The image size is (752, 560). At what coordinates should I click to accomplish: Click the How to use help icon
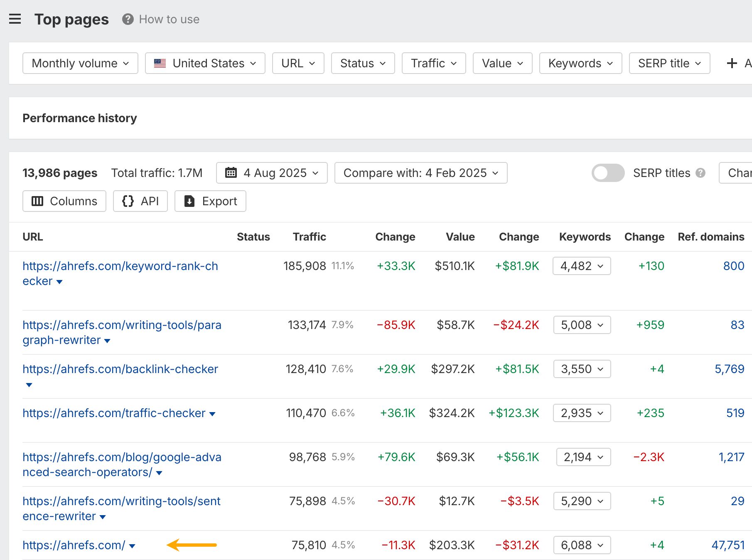click(128, 19)
